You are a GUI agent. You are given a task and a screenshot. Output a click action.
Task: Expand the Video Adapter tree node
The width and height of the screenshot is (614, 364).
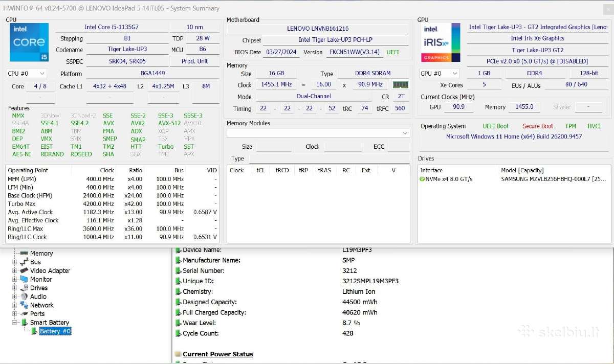(15, 270)
